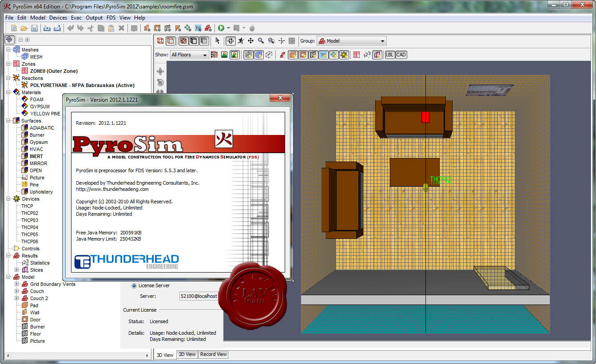Toggle show obstructions button
This screenshot has width=596, height=364.
click(x=293, y=55)
